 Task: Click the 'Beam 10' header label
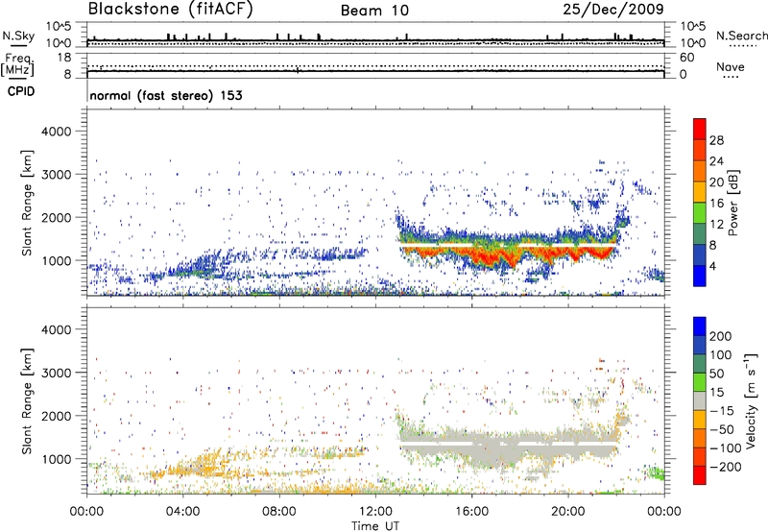[x=374, y=11]
